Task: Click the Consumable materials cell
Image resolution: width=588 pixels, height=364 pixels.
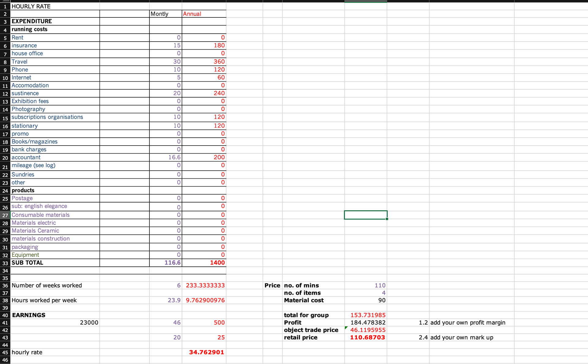Action: tap(55, 215)
